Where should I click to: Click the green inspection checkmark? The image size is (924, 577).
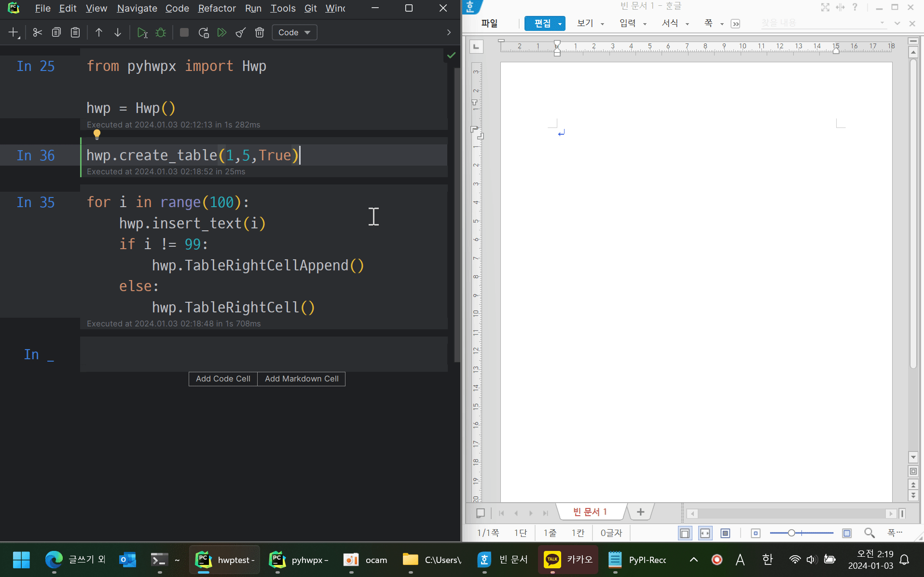[x=451, y=55]
